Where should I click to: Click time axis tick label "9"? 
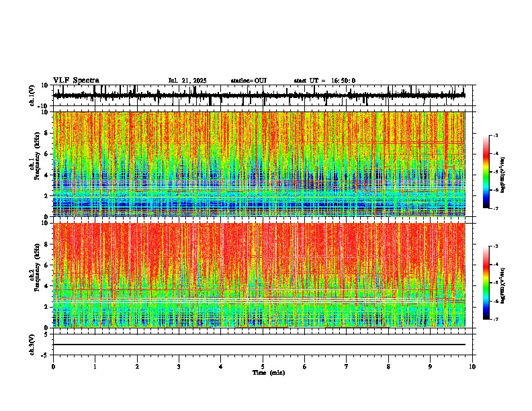point(430,367)
